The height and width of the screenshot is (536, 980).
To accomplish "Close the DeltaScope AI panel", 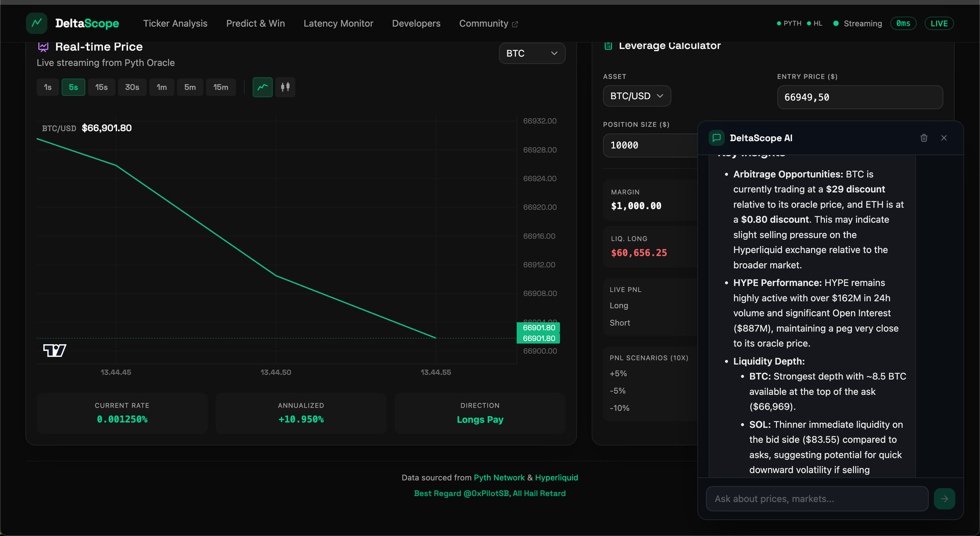I will [944, 138].
